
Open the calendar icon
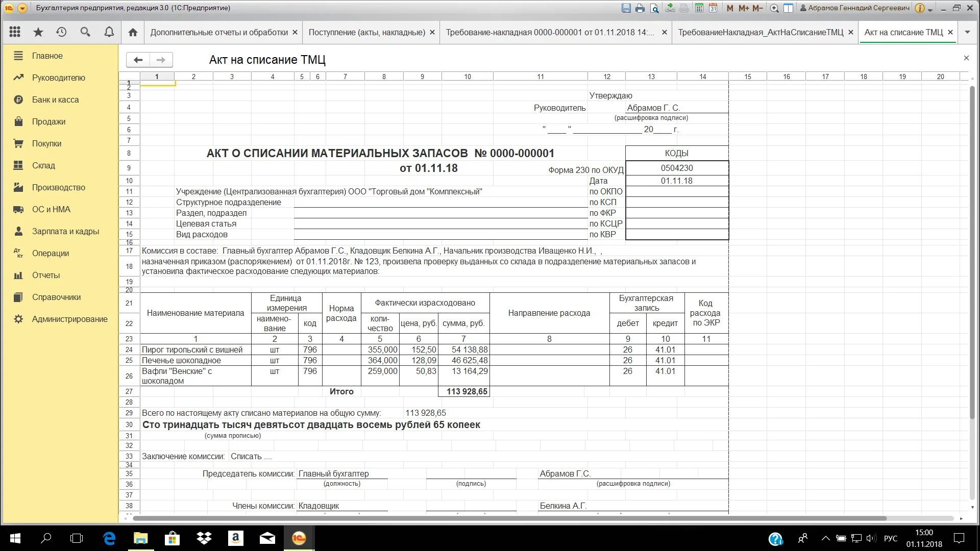(x=713, y=8)
